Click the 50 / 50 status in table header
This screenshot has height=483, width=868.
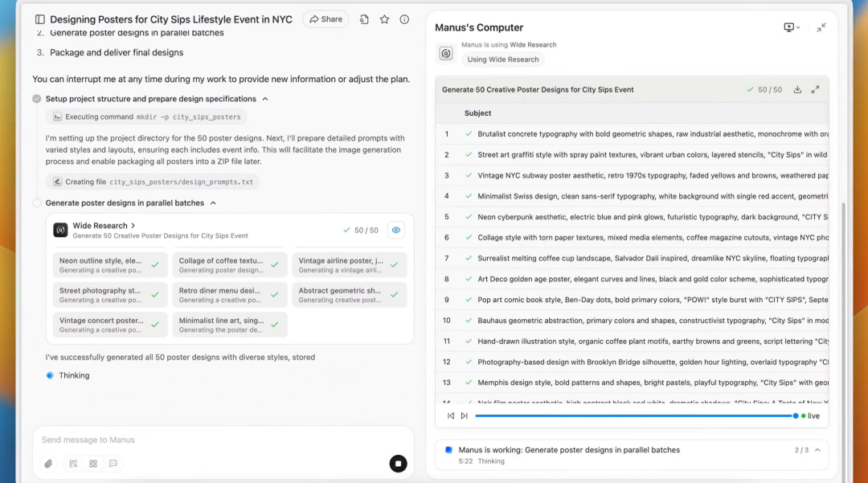coord(764,90)
